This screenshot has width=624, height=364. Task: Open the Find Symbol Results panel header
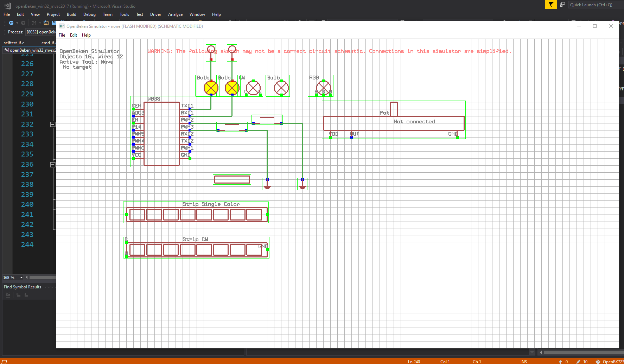click(23, 287)
